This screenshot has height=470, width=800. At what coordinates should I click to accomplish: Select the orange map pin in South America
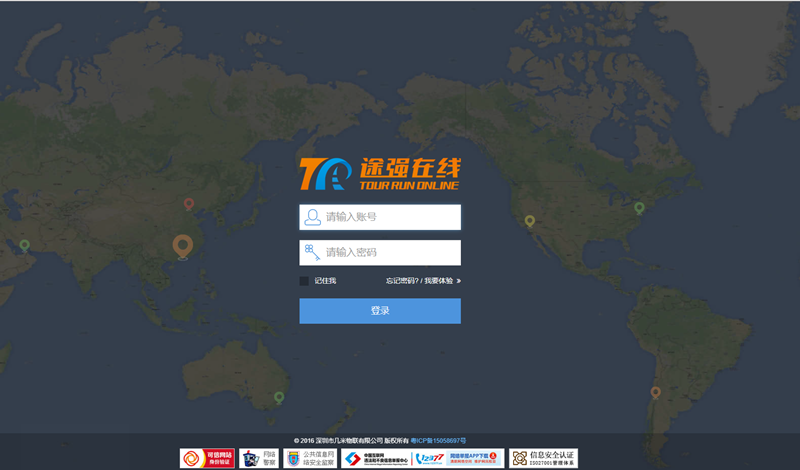656,392
